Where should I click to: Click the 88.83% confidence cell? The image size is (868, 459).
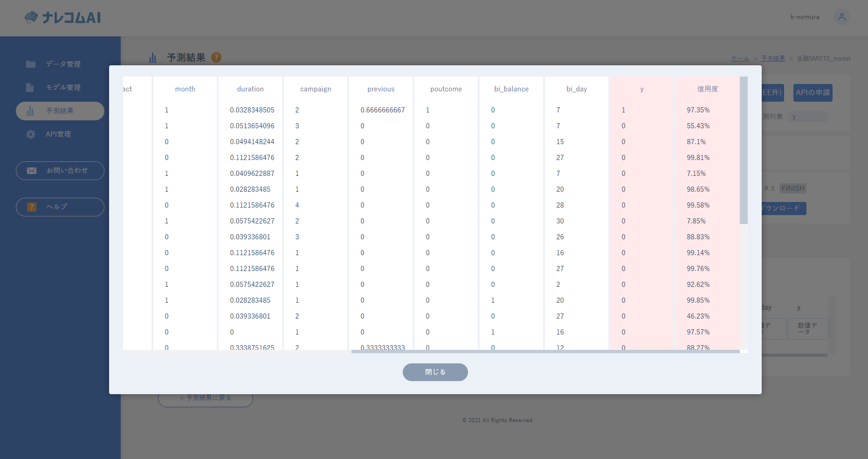[698, 237]
